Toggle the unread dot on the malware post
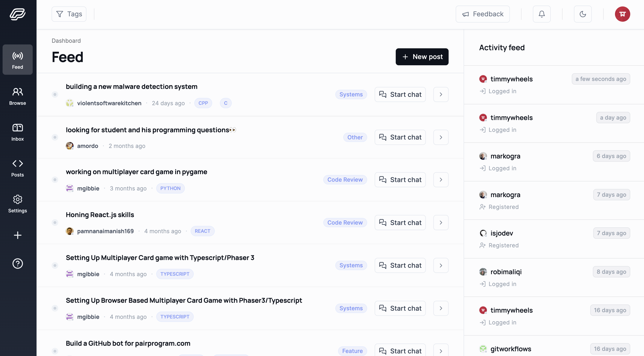The image size is (644, 356). (x=55, y=95)
